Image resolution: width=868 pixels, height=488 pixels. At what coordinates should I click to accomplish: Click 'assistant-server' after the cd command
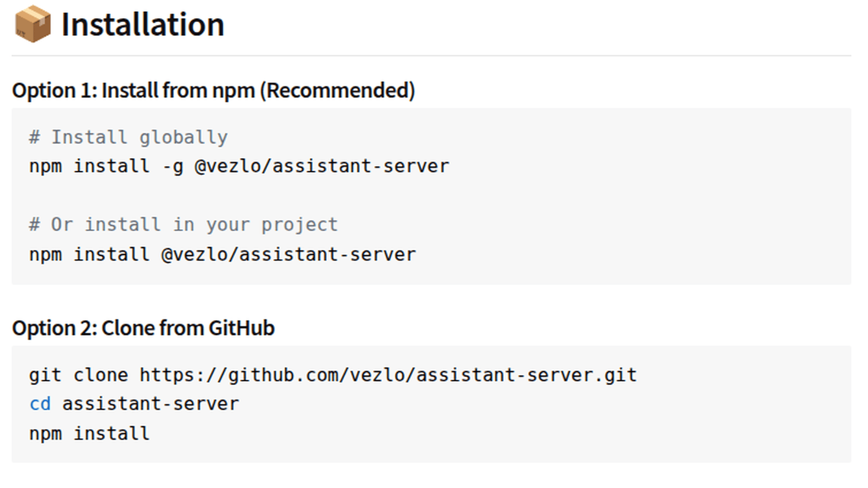click(x=151, y=404)
